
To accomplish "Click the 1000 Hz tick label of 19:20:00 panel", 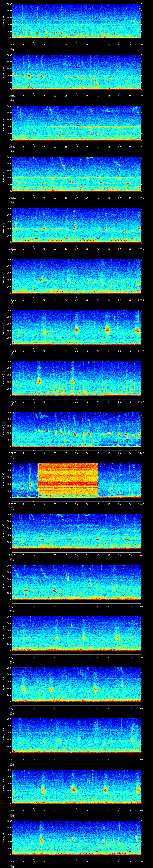I will point(8,311).
